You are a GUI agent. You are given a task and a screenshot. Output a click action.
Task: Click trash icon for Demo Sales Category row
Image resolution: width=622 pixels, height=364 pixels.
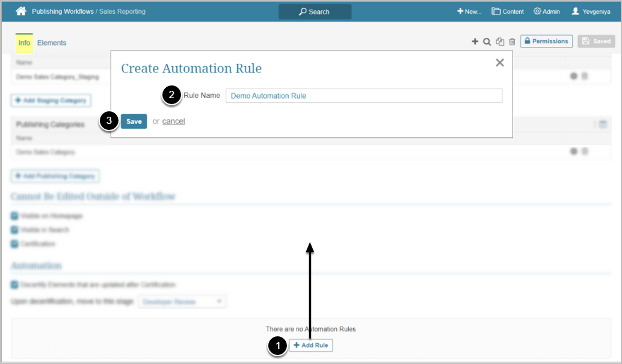coord(585,151)
